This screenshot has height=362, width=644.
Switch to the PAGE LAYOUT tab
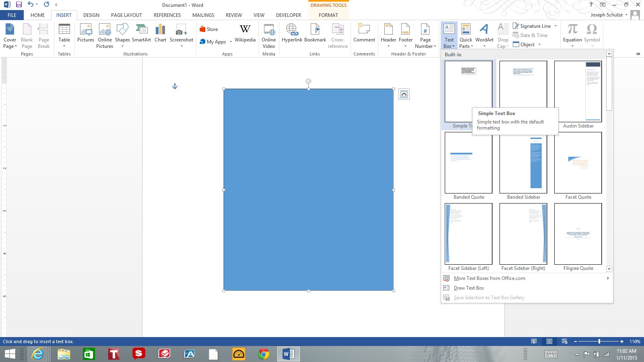coord(126,15)
